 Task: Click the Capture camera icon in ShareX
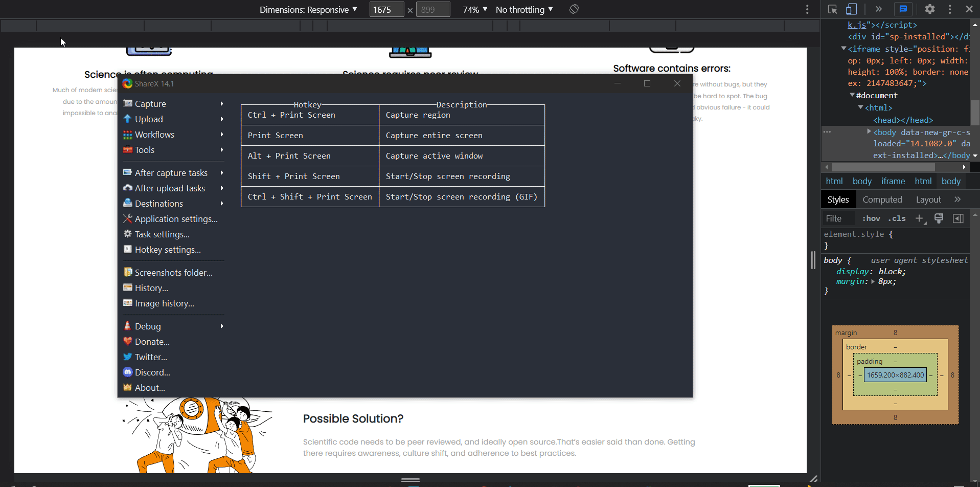(128, 103)
